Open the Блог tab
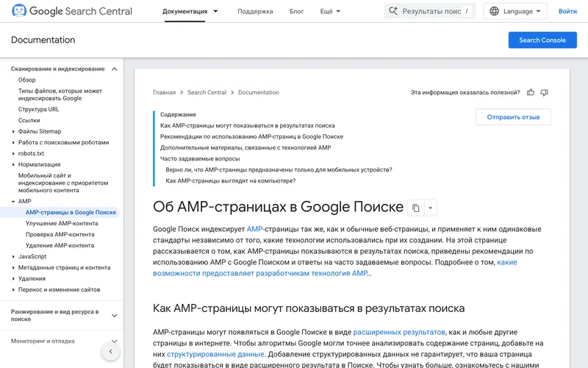The image size is (588, 368). 296,11
